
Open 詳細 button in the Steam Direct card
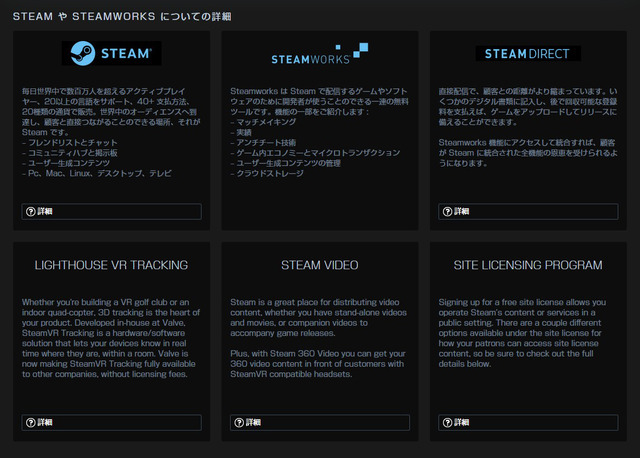pos(528,211)
